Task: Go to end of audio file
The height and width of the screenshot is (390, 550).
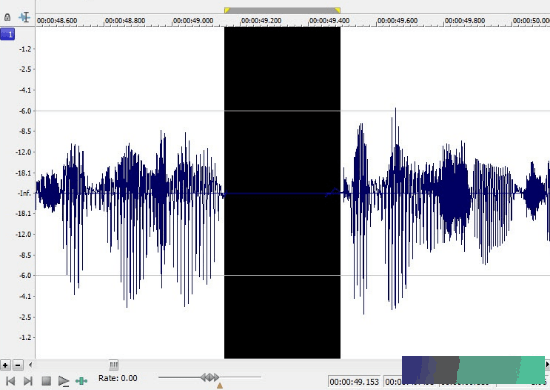Action: point(28,381)
